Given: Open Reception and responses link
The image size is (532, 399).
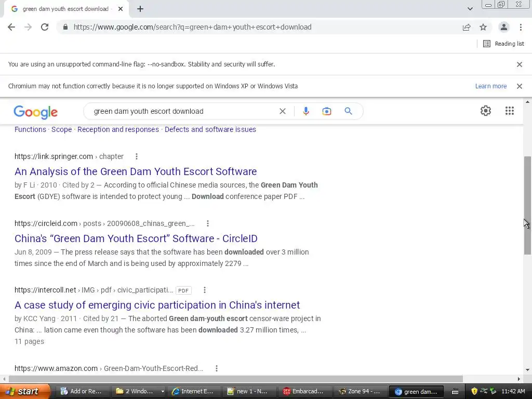Looking at the screenshot, I should pyautogui.click(x=118, y=129).
